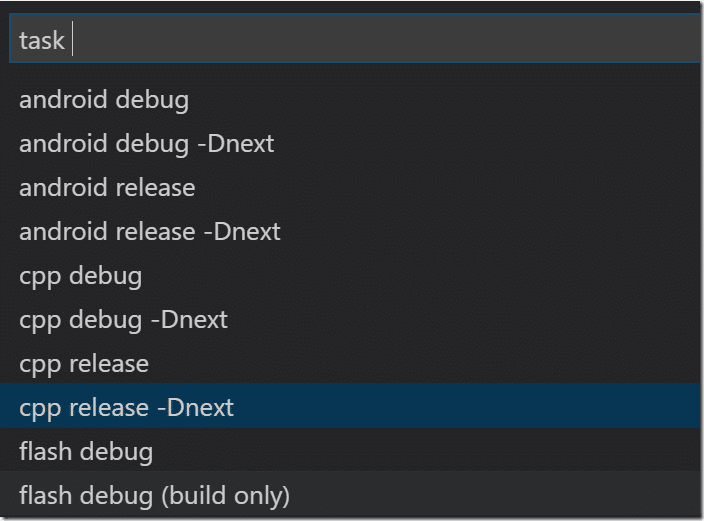Choose the flash task without build only
The height and width of the screenshot is (521, 704).
click(x=350, y=450)
